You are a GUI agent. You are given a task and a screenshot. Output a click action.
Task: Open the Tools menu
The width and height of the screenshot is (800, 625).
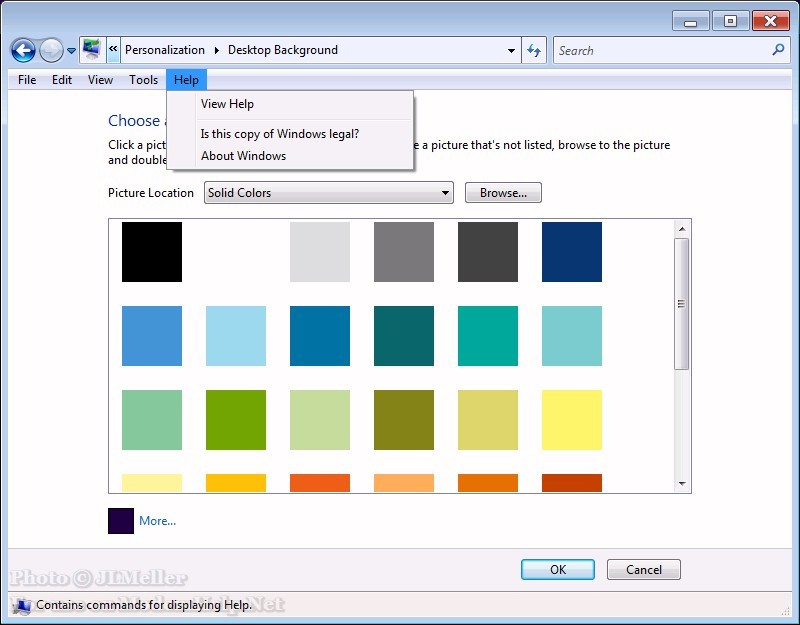tap(143, 80)
